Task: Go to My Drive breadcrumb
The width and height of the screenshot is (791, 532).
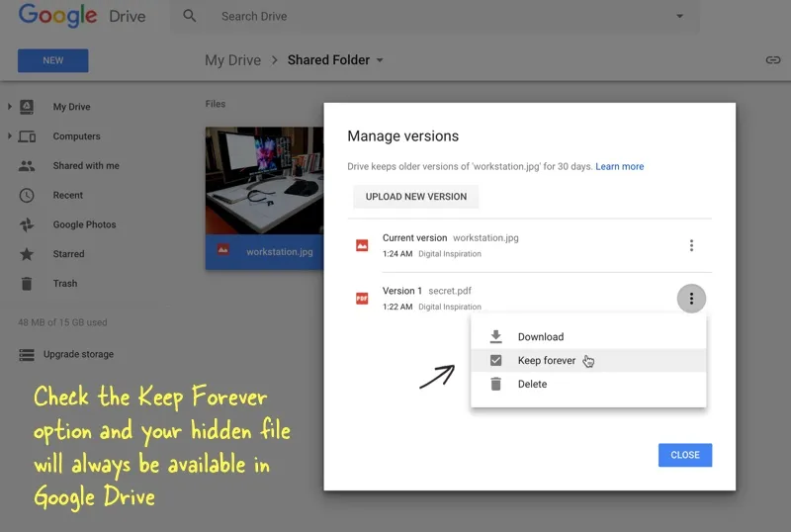Action: tap(232, 60)
